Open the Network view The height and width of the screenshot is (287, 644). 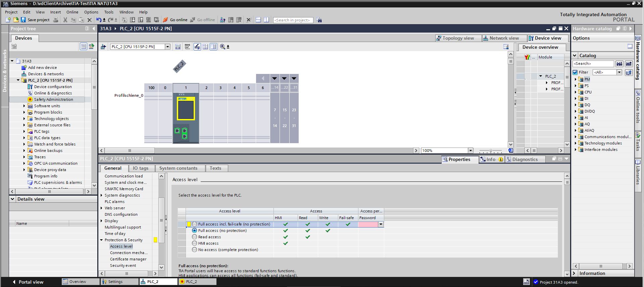click(x=501, y=38)
